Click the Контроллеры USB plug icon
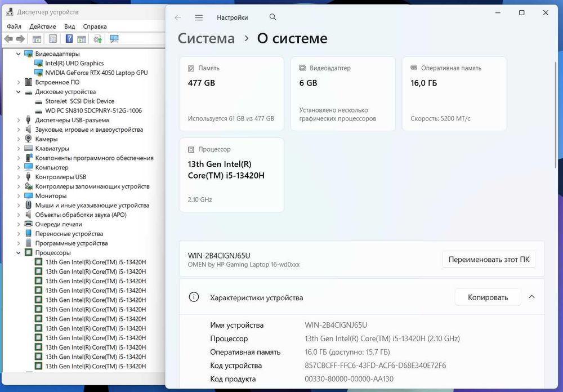The width and height of the screenshot is (563, 392). pos(28,176)
